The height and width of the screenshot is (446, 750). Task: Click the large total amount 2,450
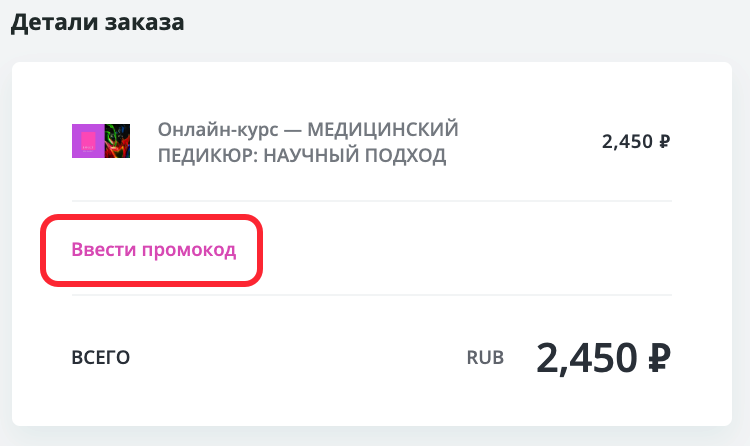[x=587, y=358]
